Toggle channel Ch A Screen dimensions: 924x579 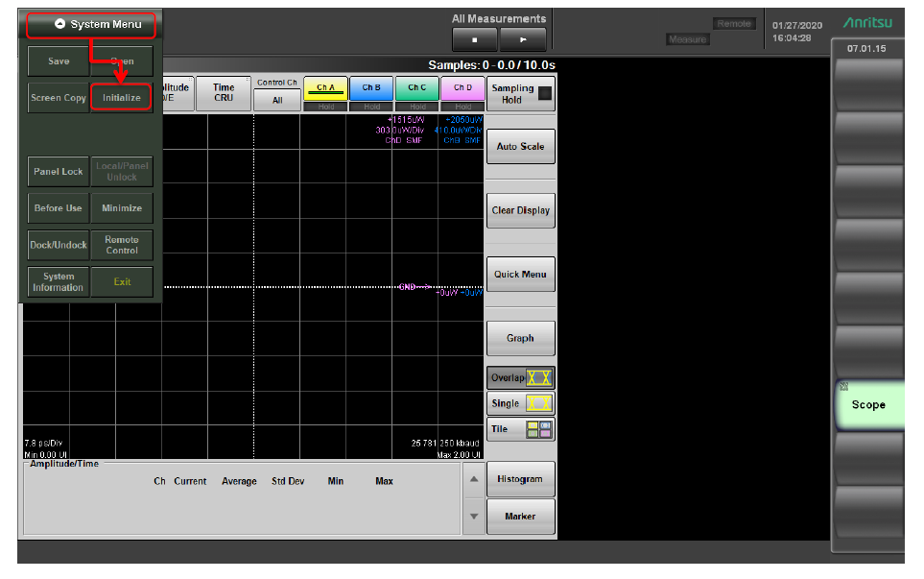pos(325,88)
